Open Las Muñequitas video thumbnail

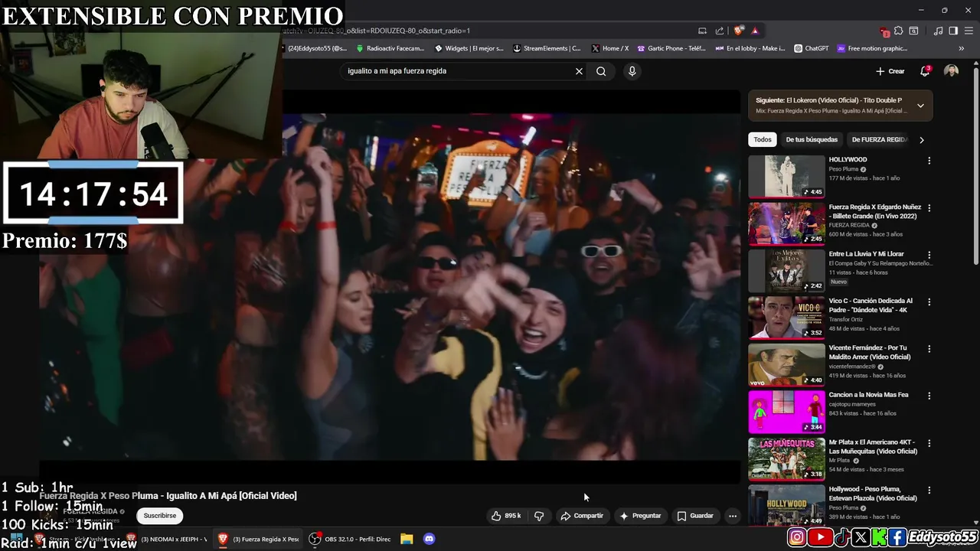786,459
